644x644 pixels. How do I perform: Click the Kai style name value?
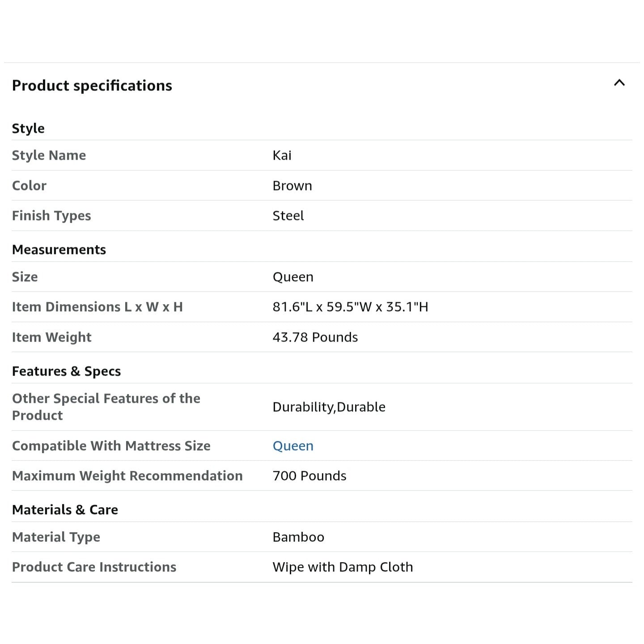click(x=282, y=155)
